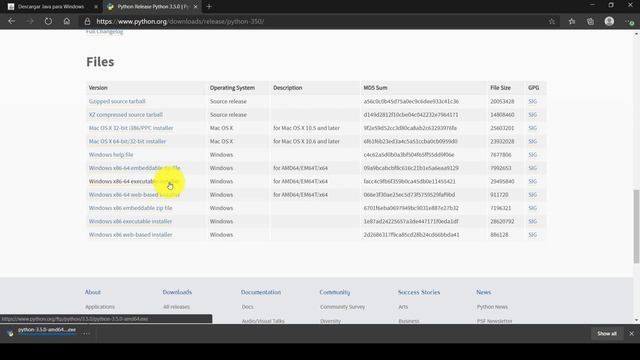Open Docs link under Documentation
The width and height of the screenshot is (640, 360).
point(248,307)
